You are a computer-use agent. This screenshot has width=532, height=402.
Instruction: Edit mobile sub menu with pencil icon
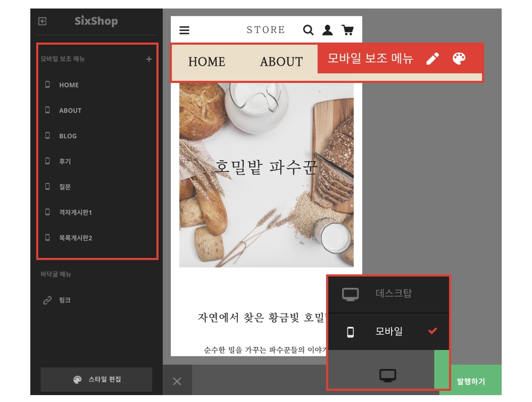pos(433,58)
